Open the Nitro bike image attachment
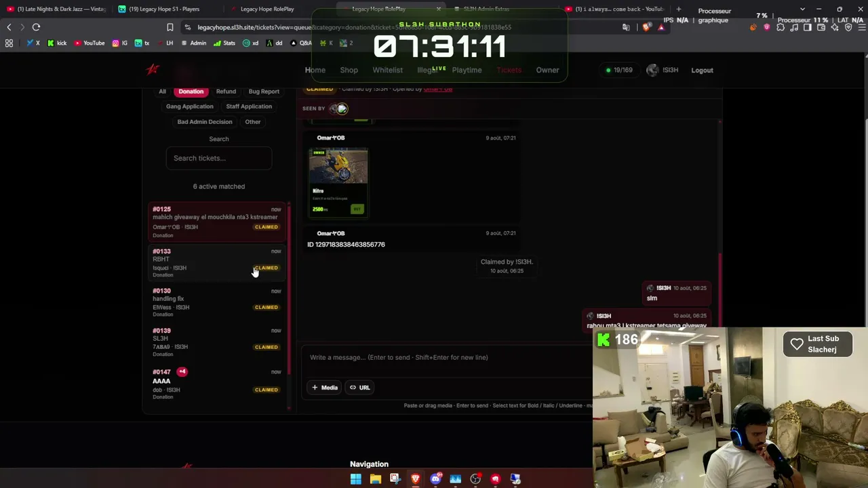This screenshot has height=488, width=868. tap(338, 183)
